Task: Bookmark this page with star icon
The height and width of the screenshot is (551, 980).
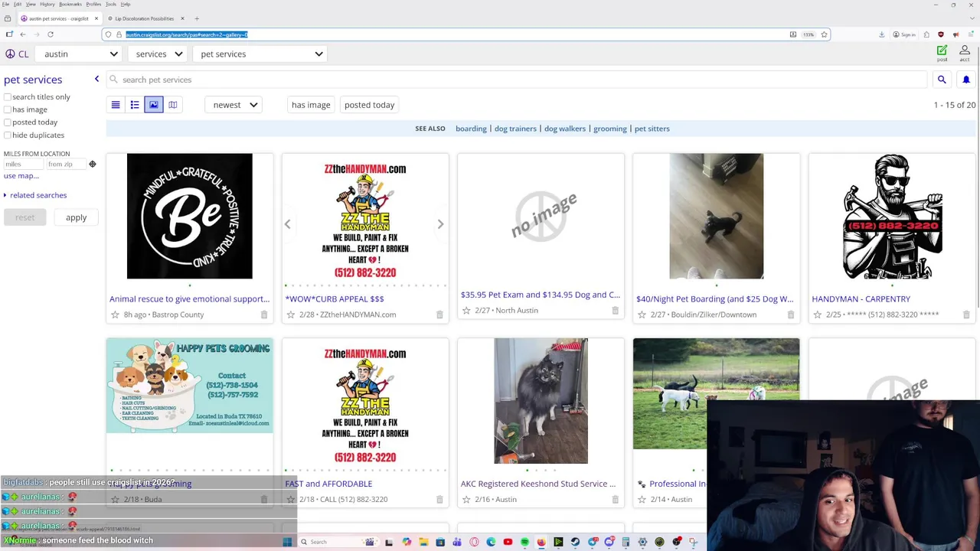Action: pos(824,34)
